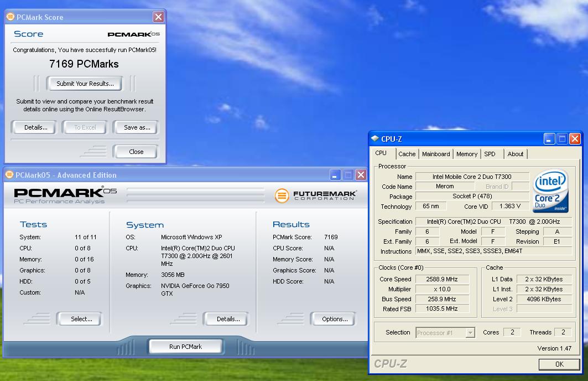Image resolution: width=588 pixels, height=381 pixels.
Task: Click the System tests 11 of 11 value
Action: point(86,237)
